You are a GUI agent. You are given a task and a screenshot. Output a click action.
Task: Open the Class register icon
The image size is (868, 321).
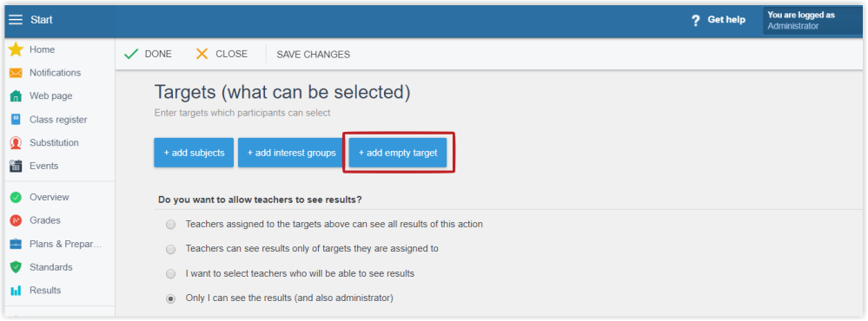(x=16, y=120)
